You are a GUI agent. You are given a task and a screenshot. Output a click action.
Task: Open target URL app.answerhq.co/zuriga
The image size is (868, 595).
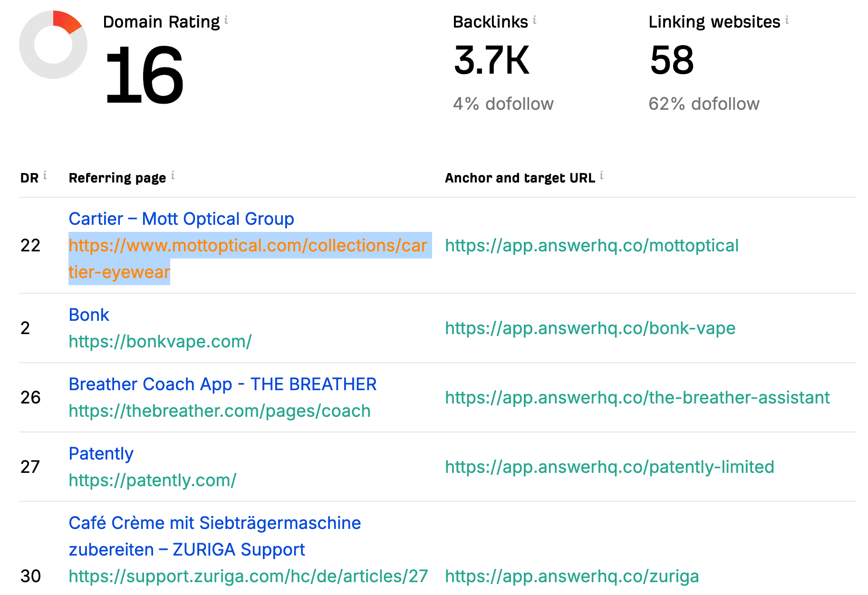[572, 576]
